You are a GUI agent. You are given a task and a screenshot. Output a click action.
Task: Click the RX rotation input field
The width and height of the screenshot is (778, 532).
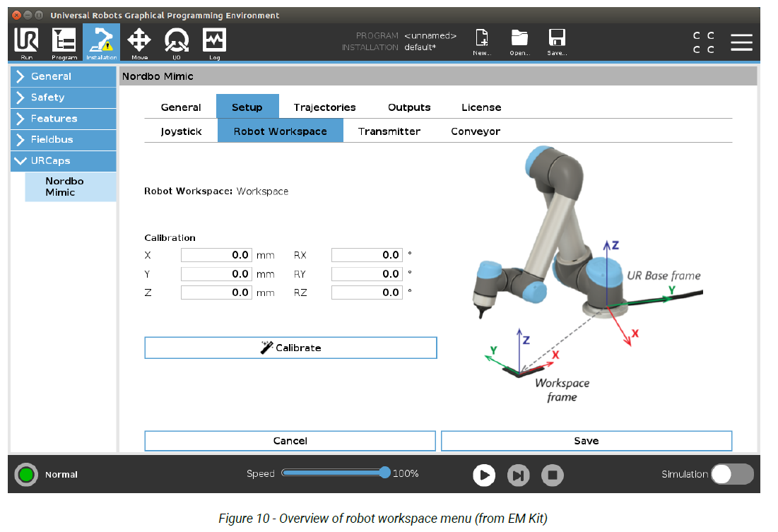point(367,255)
